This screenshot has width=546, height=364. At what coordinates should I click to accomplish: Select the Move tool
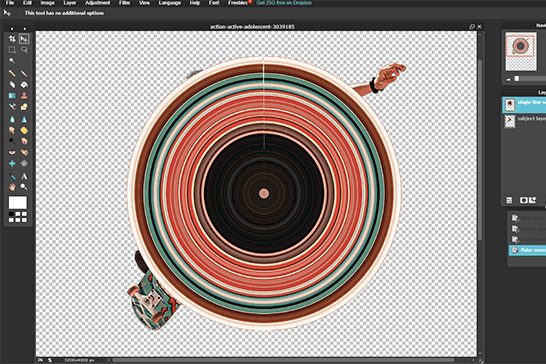24,39
